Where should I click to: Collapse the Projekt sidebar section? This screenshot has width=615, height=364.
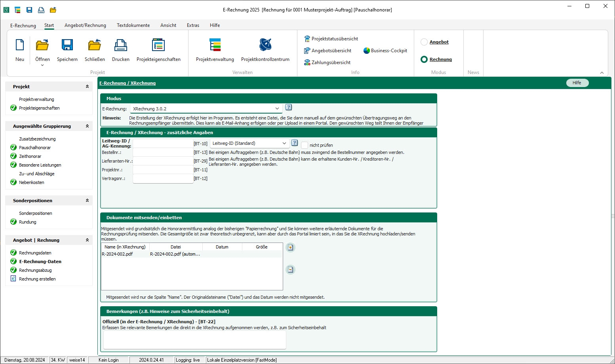[87, 86]
